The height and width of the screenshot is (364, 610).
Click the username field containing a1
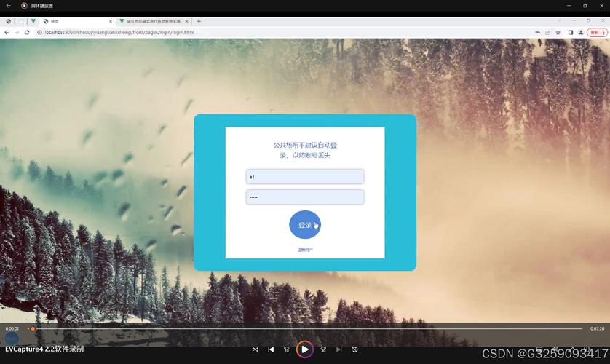coord(305,177)
